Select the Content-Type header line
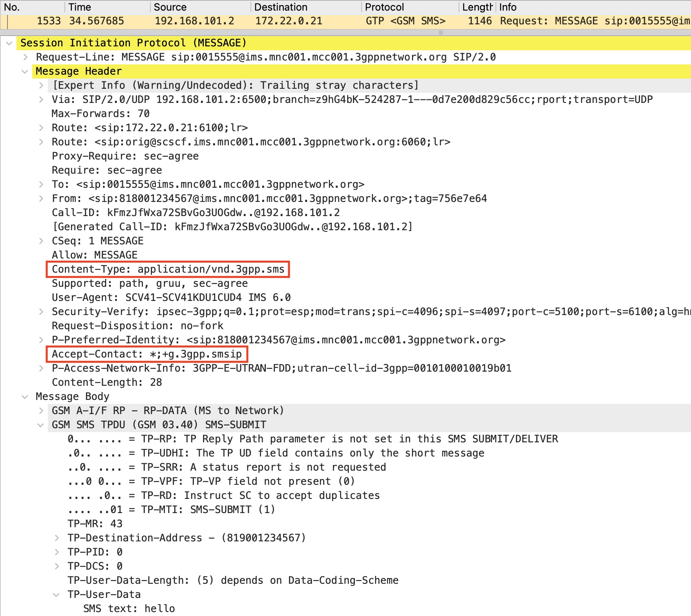The image size is (691, 616). click(x=168, y=269)
